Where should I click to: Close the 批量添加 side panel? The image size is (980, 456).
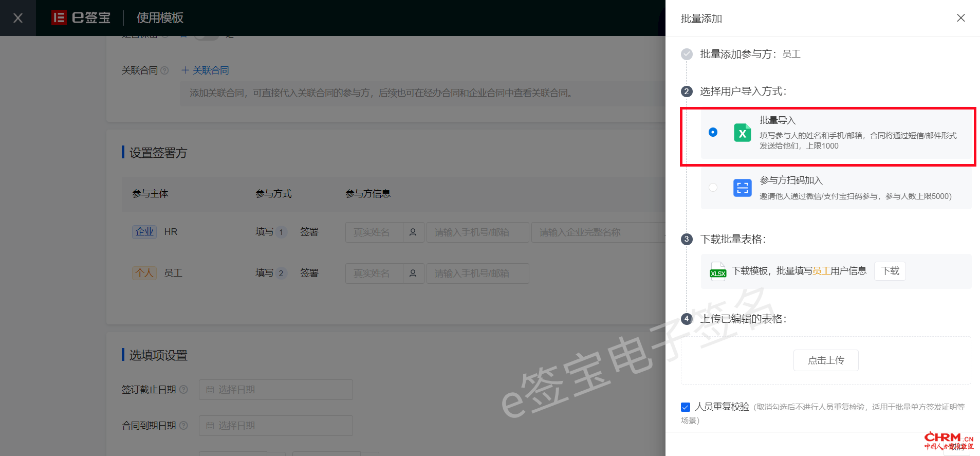[x=960, y=18]
